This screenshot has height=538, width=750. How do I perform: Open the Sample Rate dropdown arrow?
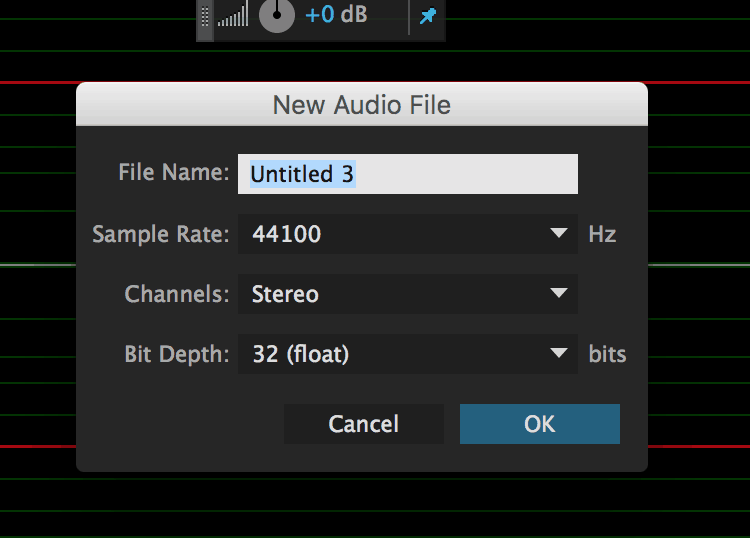coord(558,233)
